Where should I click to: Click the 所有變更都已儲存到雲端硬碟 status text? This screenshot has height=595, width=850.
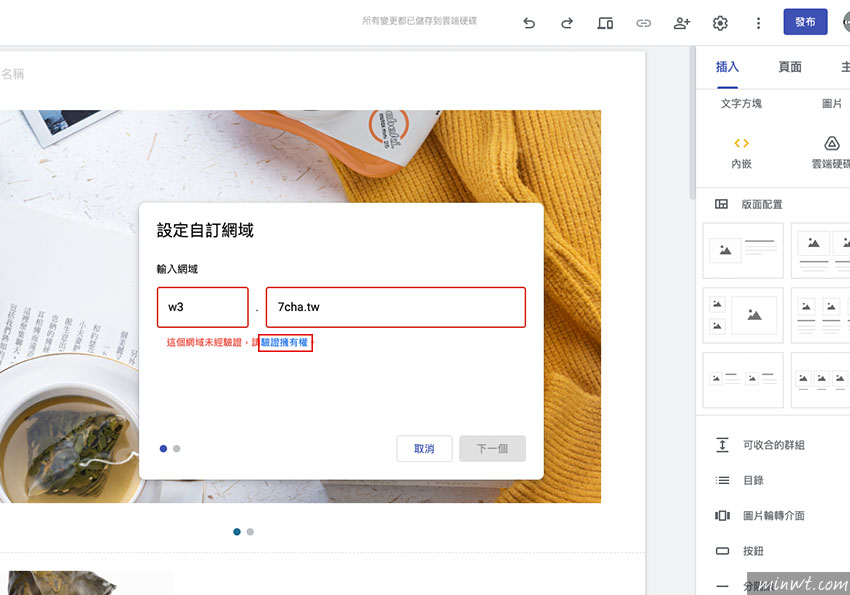[420, 21]
